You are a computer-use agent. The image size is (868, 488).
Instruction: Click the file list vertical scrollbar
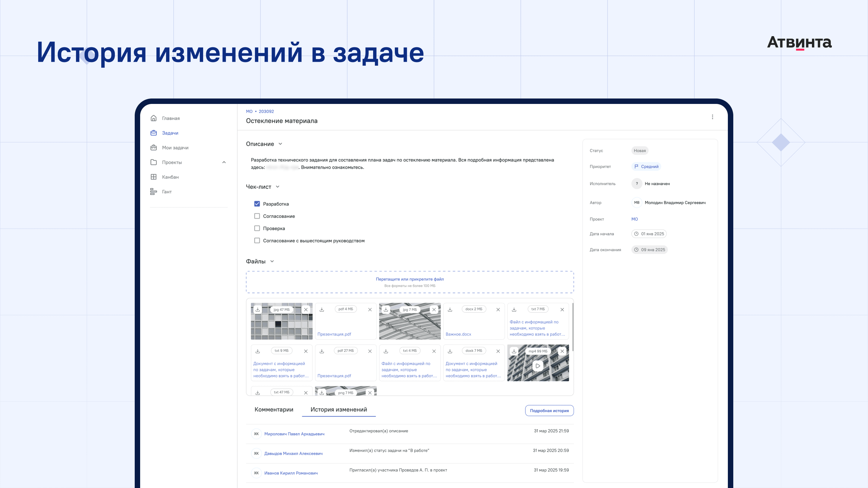coord(573,327)
